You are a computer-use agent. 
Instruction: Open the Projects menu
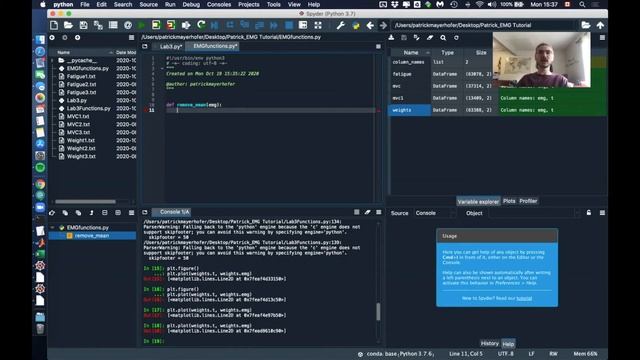tap(249, 4)
